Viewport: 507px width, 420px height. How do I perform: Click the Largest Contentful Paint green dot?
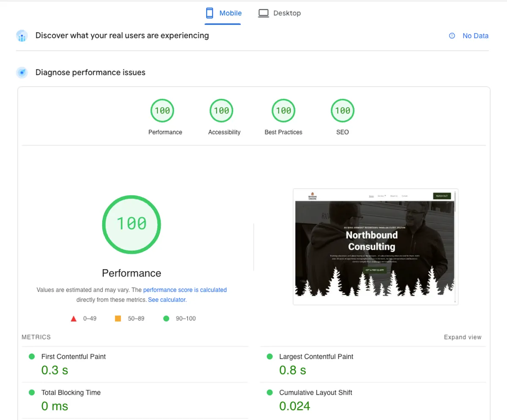(x=270, y=357)
